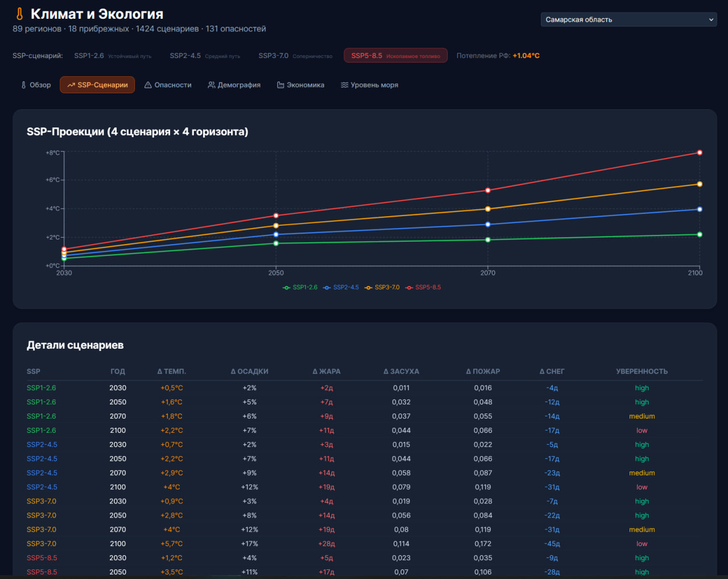Go to the Экономика tab

click(x=300, y=85)
